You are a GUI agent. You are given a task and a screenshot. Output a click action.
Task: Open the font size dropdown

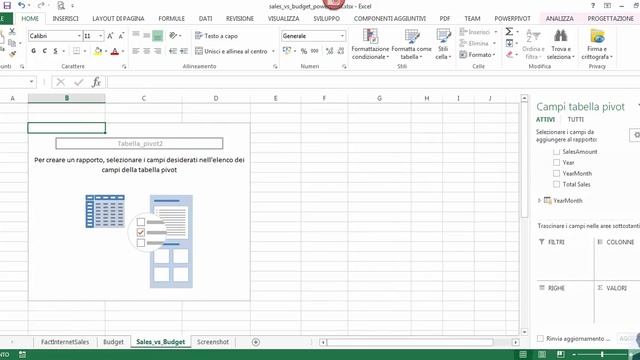click(x=100, y=36)
